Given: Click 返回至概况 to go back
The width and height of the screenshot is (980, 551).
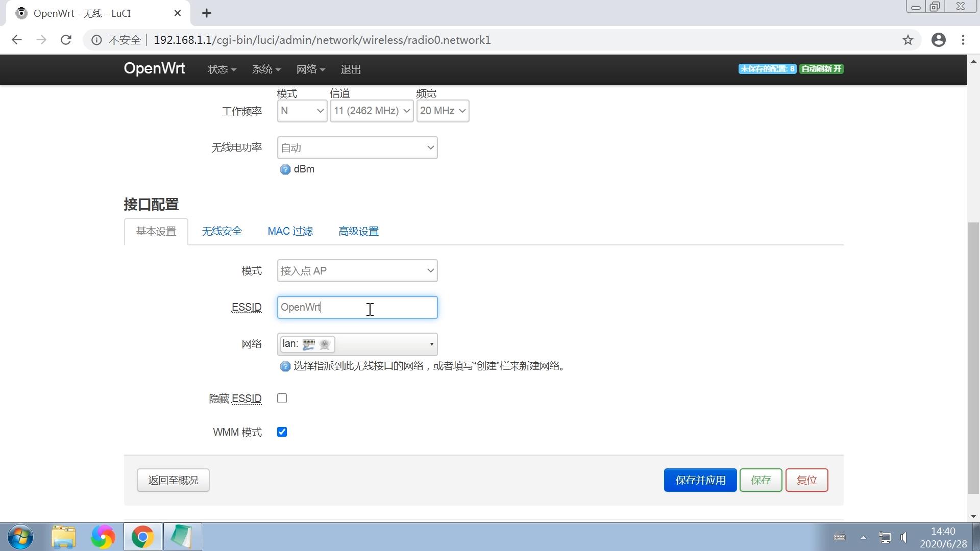Looking at the screenshot, I should [x=173, y=480].
